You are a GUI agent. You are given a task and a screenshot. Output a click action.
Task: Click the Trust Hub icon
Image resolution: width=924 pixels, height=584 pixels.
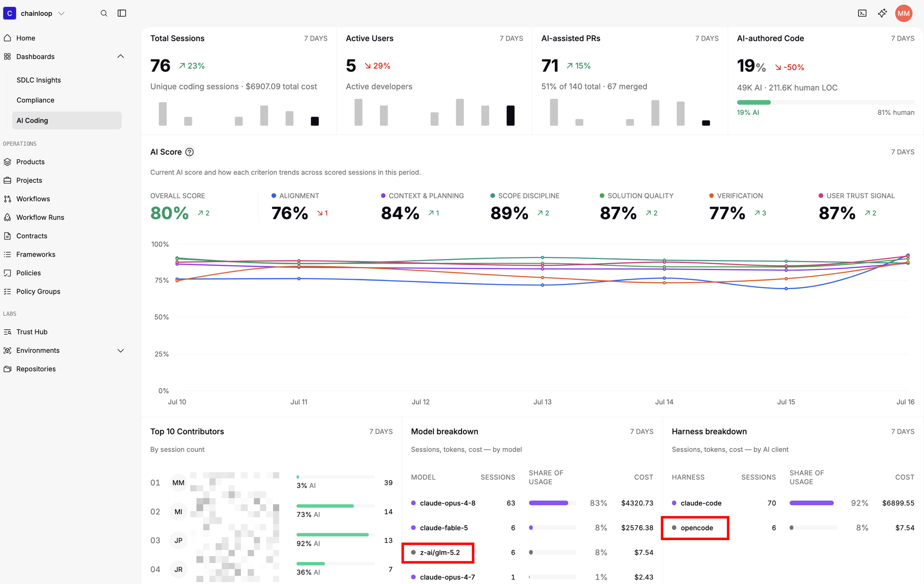(x=7, y=332)
